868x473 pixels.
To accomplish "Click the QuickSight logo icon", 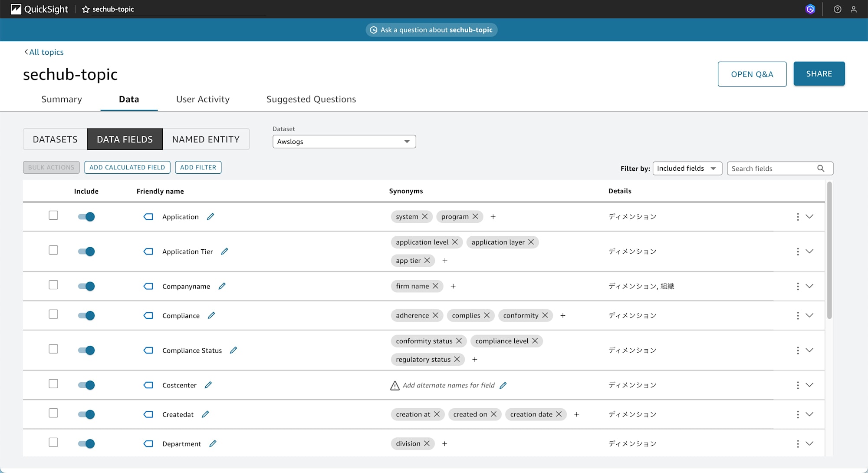I will (16, 9).
